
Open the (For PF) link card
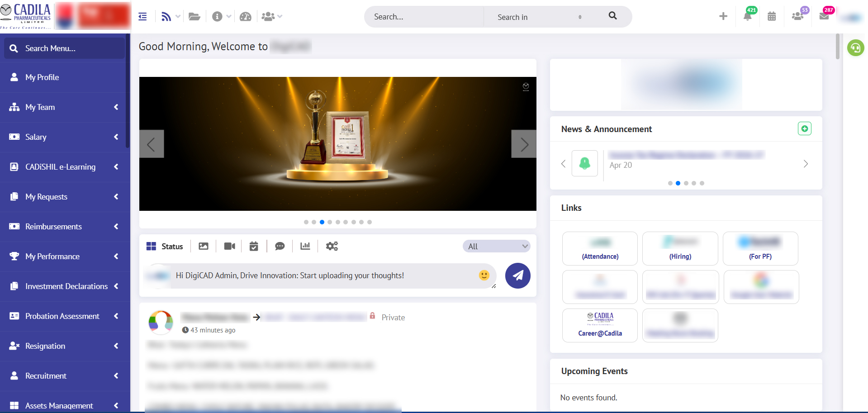click(760, 248)
